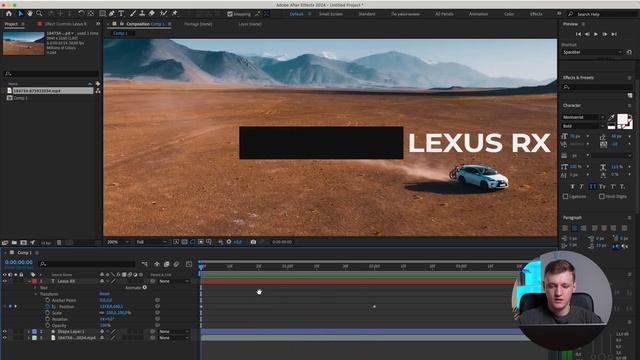Open the Montserrat font family dropdown

point(583,117)
